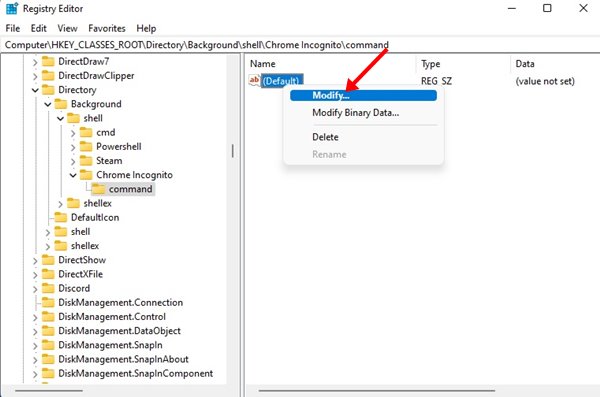Open the Help menu
Image resolution: width=600 pixels, height=397 pixels.
tap(146, 28)
